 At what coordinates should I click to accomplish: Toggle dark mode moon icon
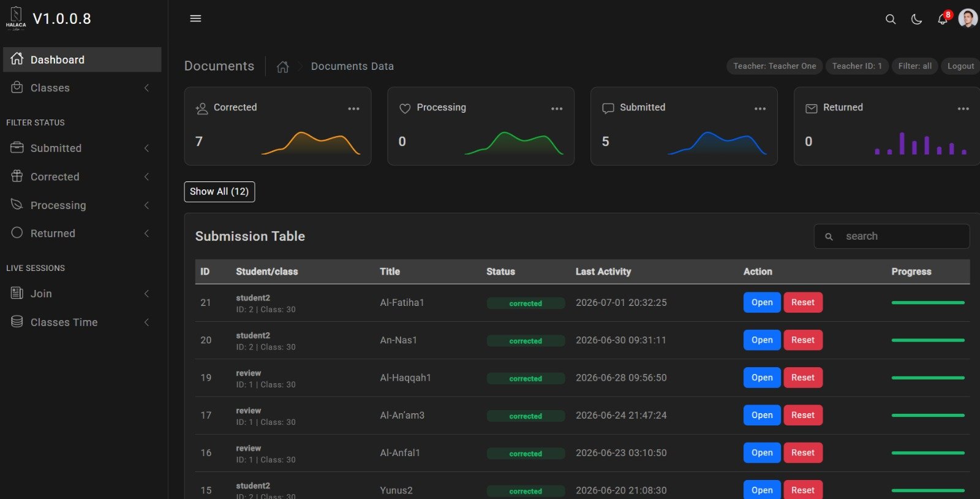click(916, 20)
